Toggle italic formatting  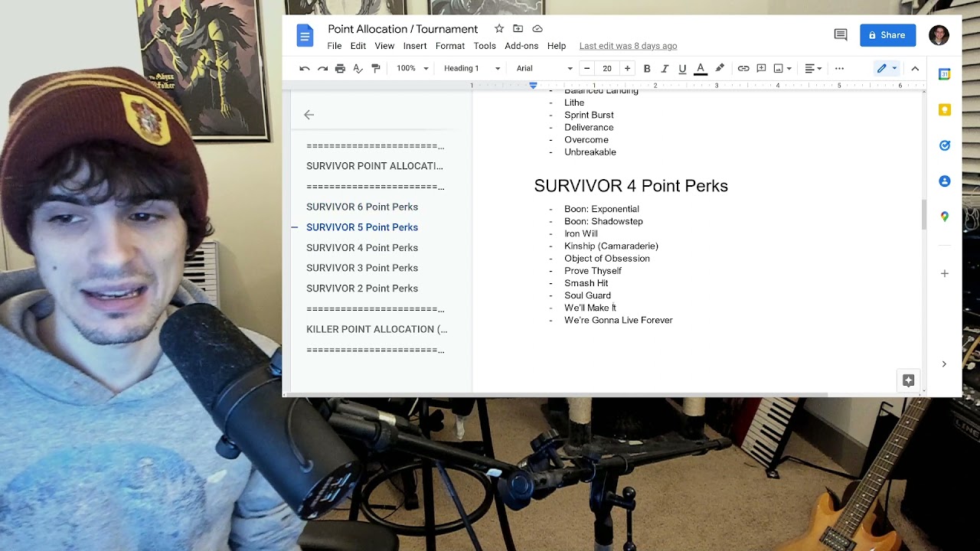pyautogui.click(x=664, y=68)
